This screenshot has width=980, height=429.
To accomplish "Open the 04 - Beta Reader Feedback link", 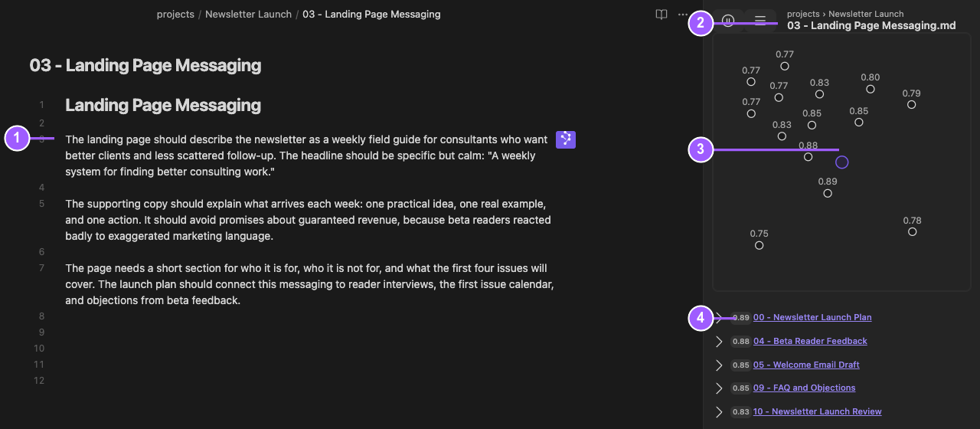I will point(810,341).
